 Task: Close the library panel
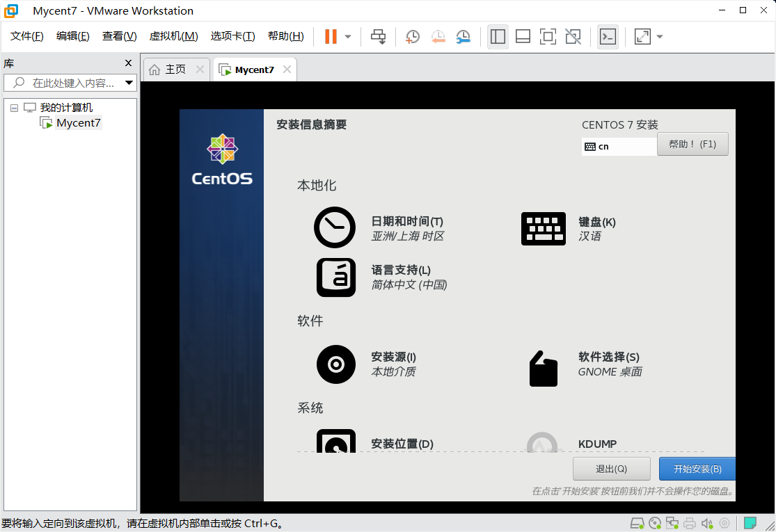click(128, 63)
